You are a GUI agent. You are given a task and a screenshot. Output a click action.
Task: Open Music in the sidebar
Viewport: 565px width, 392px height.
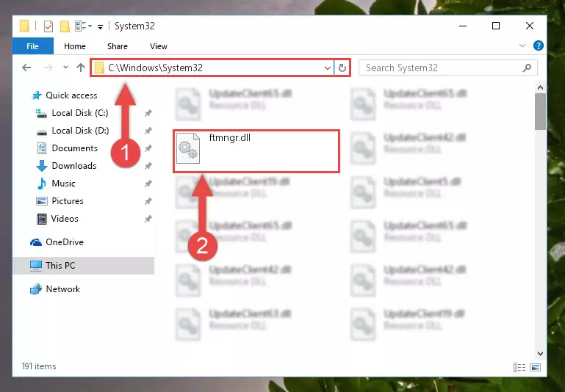point(63,184)
